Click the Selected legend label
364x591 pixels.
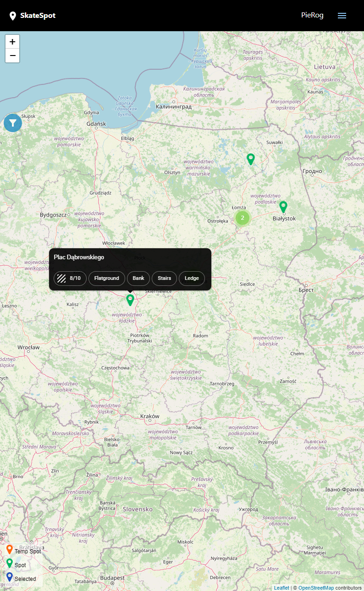point(25,579)
